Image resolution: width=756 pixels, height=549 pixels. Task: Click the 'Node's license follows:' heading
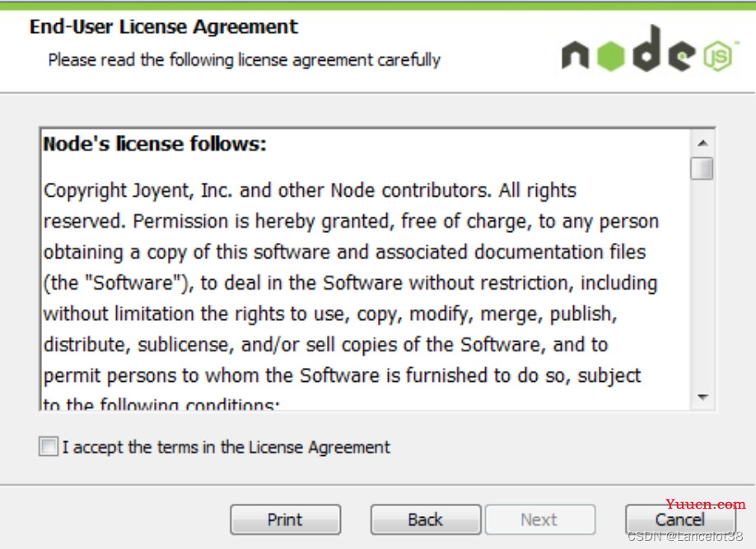coord(155,144)
